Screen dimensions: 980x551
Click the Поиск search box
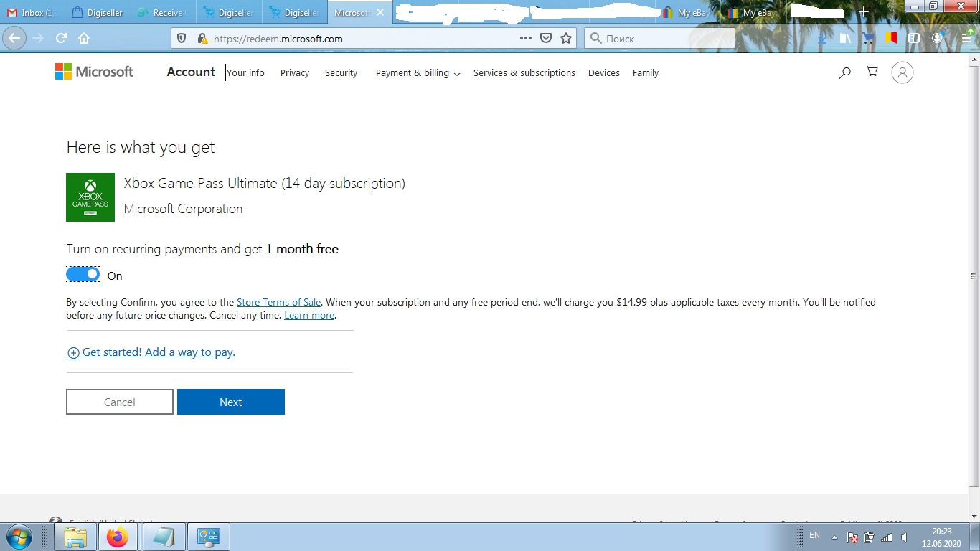click(x=659, y=39)
